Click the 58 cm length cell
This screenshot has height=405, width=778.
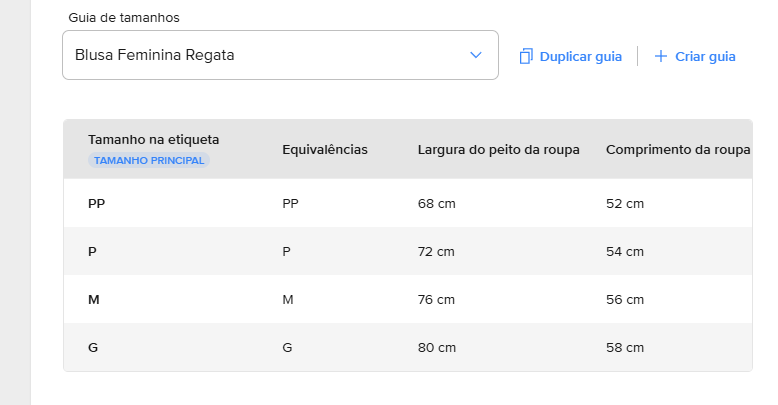[625, 347]
